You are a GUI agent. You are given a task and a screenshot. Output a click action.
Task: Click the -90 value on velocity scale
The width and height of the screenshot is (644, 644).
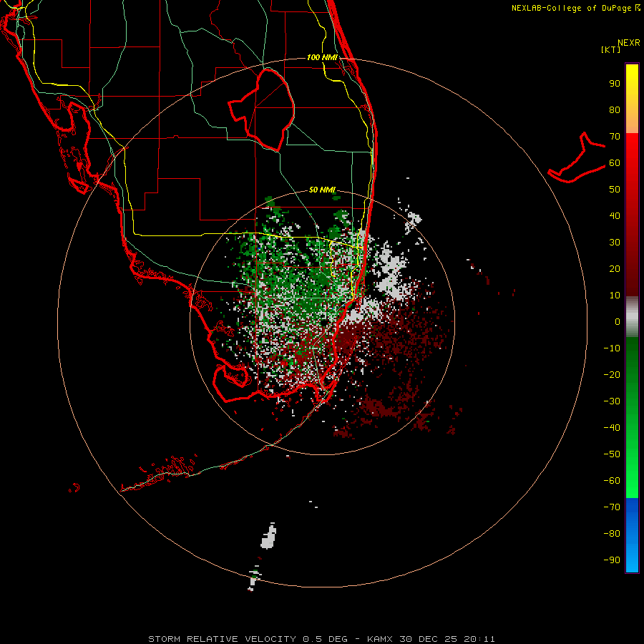(x=612, y=560)
